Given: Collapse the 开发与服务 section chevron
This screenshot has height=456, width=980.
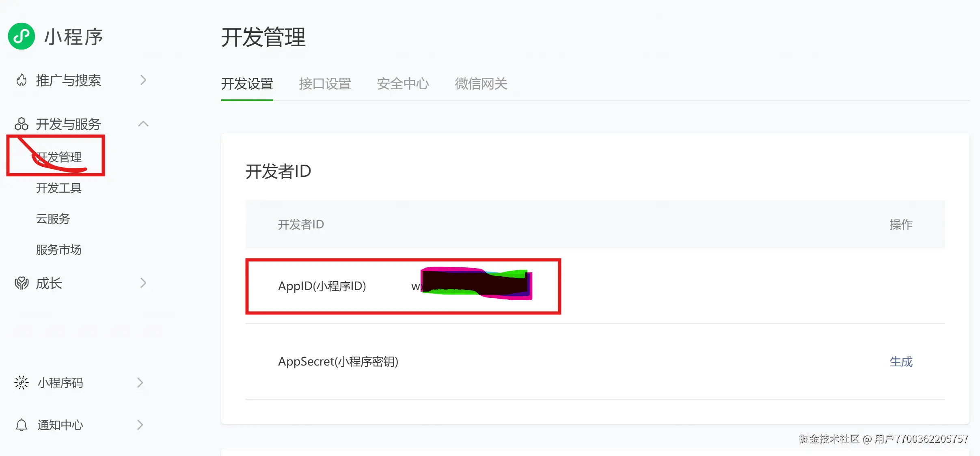Looking at the screenshot, I should [x=143, y=124].
